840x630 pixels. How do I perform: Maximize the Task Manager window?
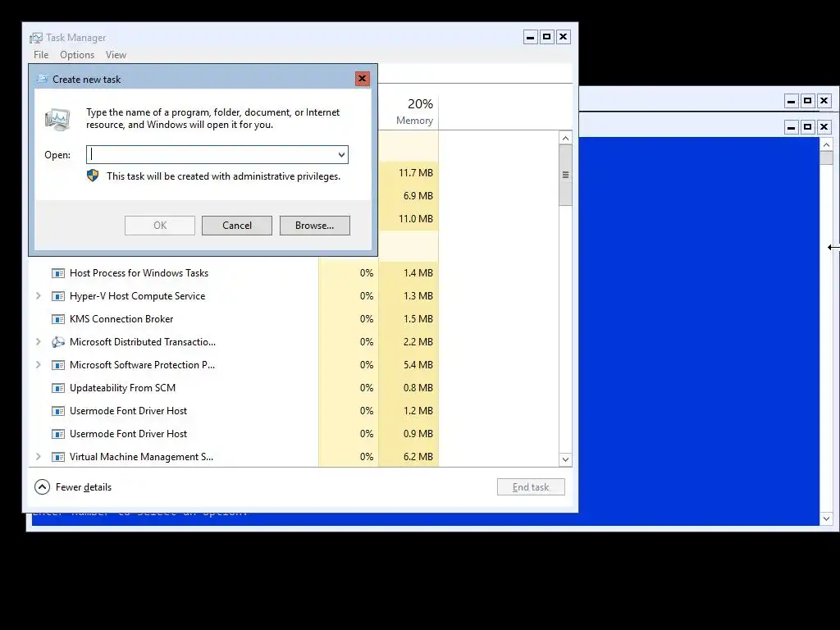click(x=546, y=36)
